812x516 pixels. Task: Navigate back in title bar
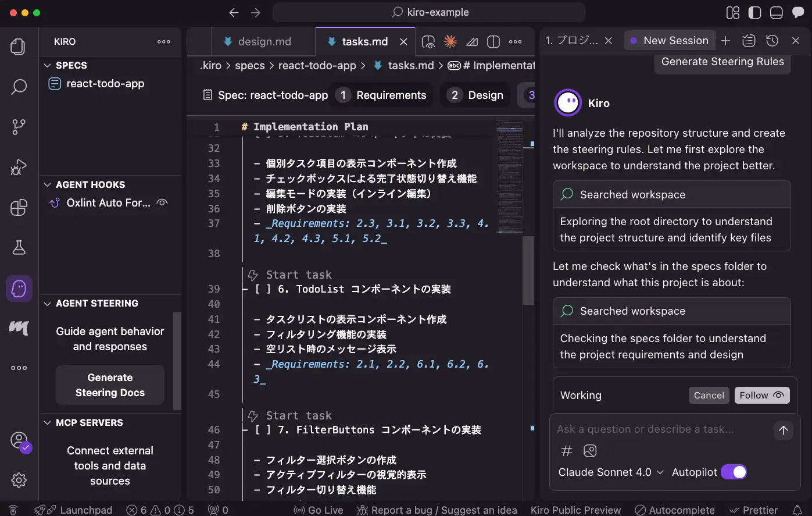pos(234,12)
